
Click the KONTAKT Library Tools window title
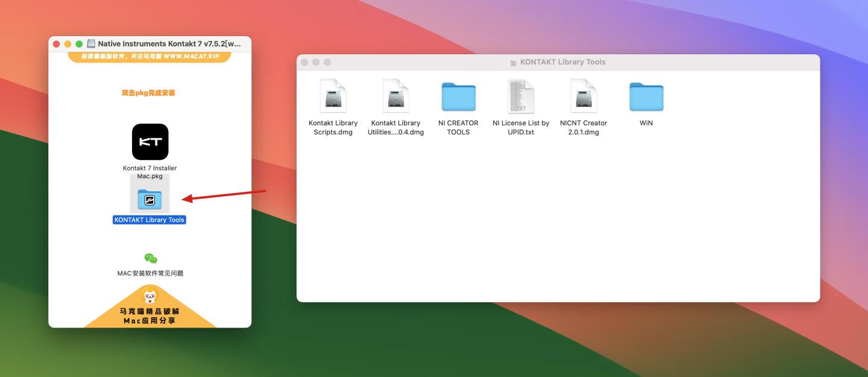[562, 62]
